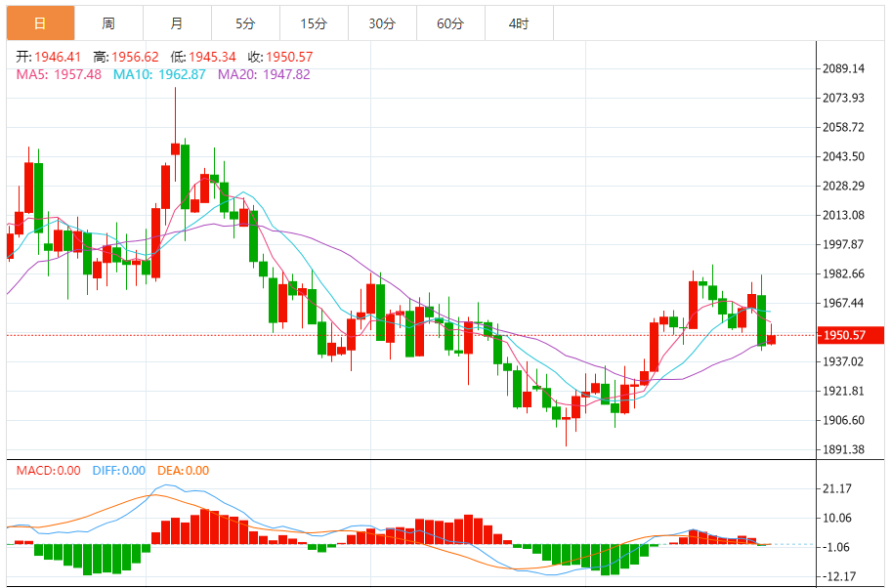Image resolution: width=891 pixels, height=588 pixels.
Task: Switch to the 周 weekly tab
Action: coord(108,23)
